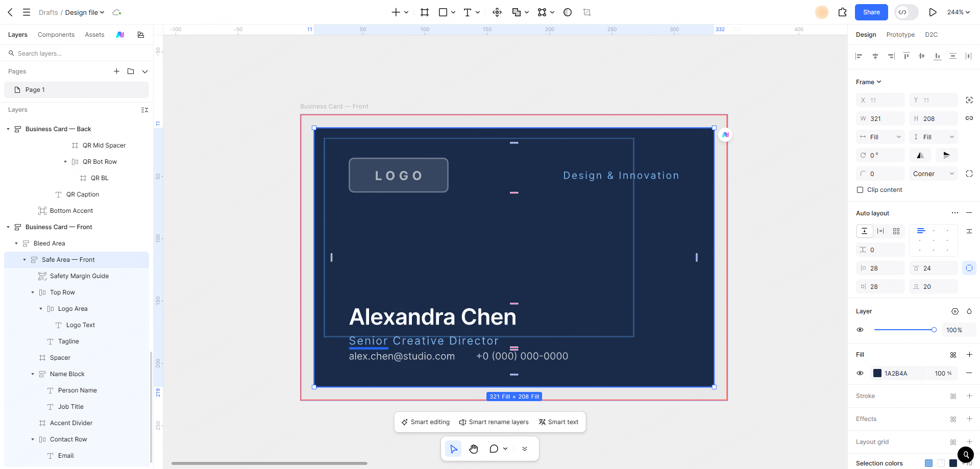Select the comment tool in bottom toolbar
This screenshot has height=469, width=980.
[x=494, y=449]
